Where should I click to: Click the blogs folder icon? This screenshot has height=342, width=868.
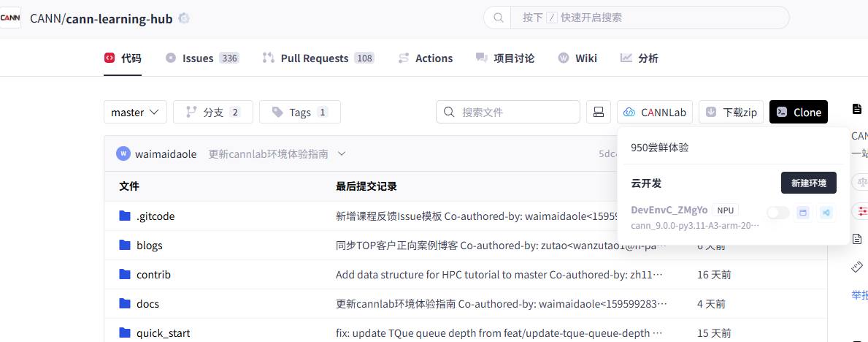point(125,245)
